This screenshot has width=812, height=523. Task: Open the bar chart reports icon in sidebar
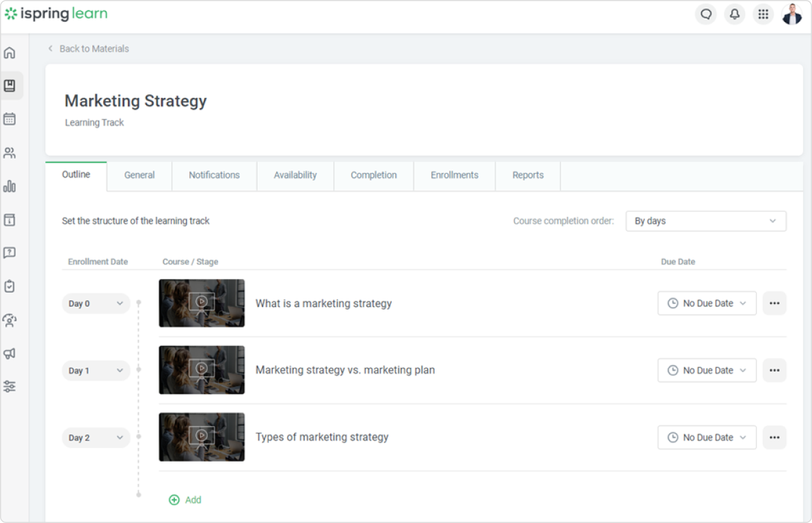(10, 187)
